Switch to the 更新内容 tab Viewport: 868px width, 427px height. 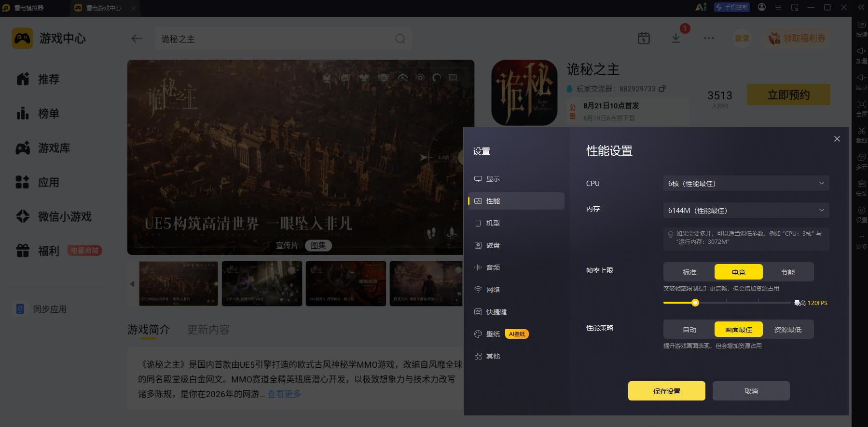click(208, 330)
